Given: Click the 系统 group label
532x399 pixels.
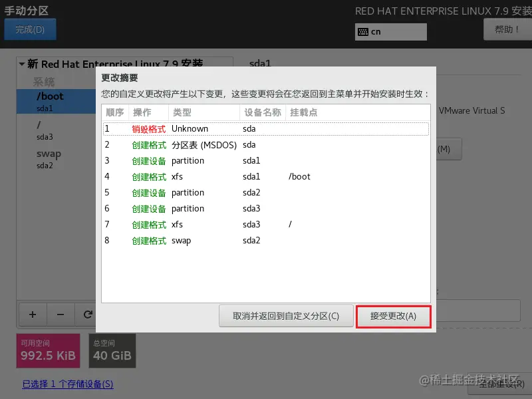Looking at the screenshot, I should 43,82.
